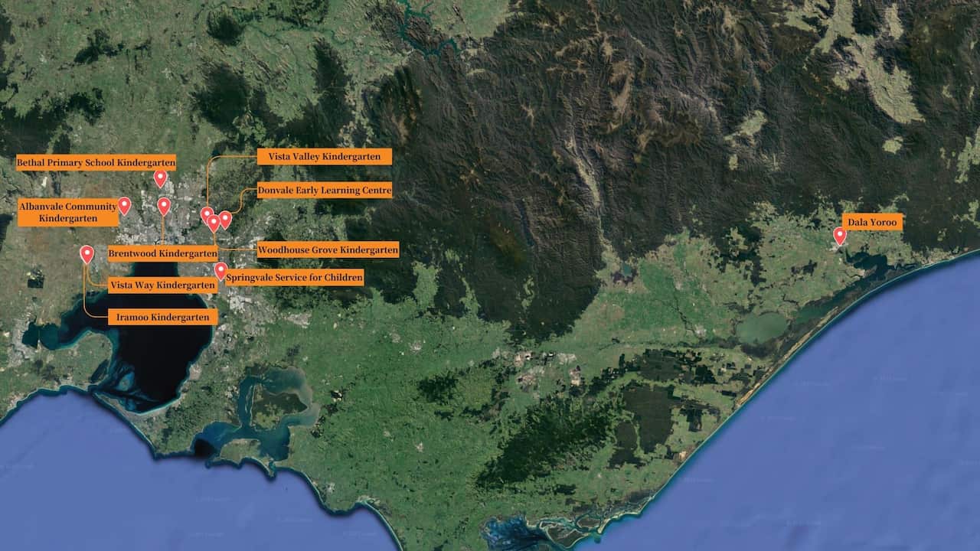The width and height of the screenshot is (980, 551).
Task: Select the Woodhouse Grove Kindergarten map pin
Action: [214, 222]
